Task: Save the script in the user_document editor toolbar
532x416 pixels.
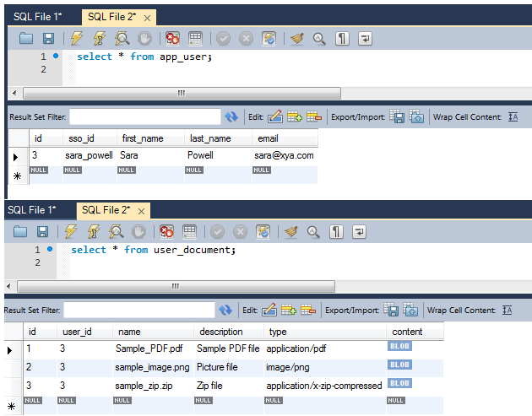Action: click(43, 232)
